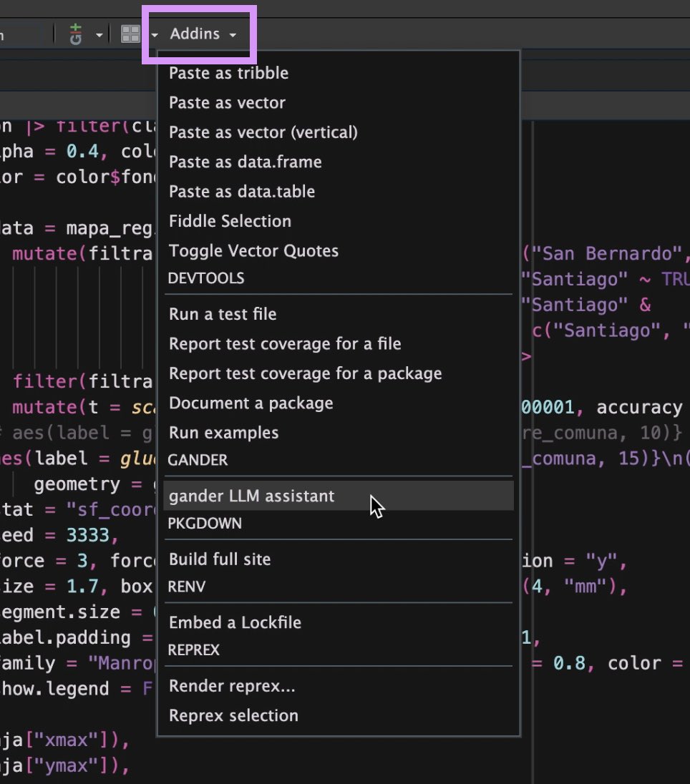Click the workspace panes grid icon
690x784 pixels.
(130, 34)
